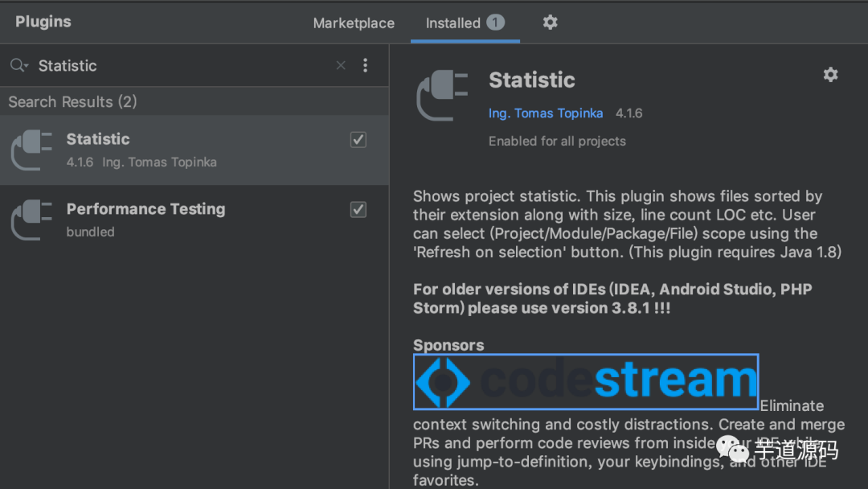The height and width of the screenshot is (489, 868).
Task: Clear the Statistic search text
Action: click(341, 65)
